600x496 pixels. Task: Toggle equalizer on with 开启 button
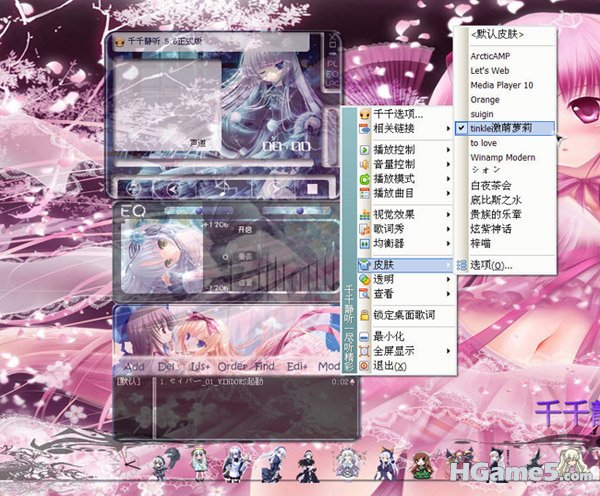[245, 230]
